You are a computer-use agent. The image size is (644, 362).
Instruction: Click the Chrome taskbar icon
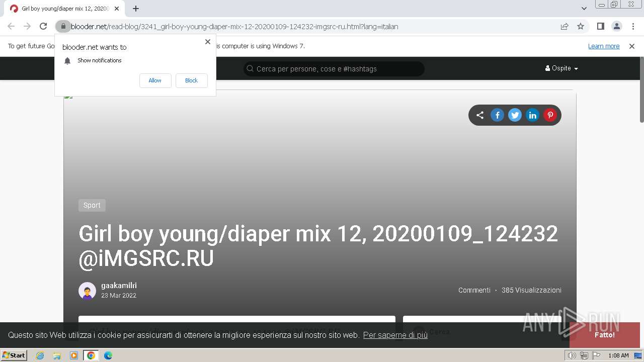tap(91, 355)
